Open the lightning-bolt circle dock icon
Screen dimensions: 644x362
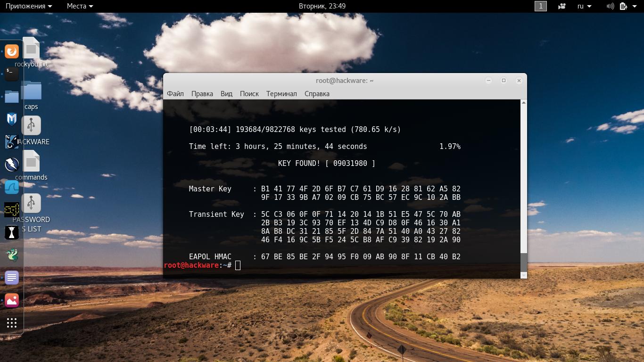coord(12,165)
